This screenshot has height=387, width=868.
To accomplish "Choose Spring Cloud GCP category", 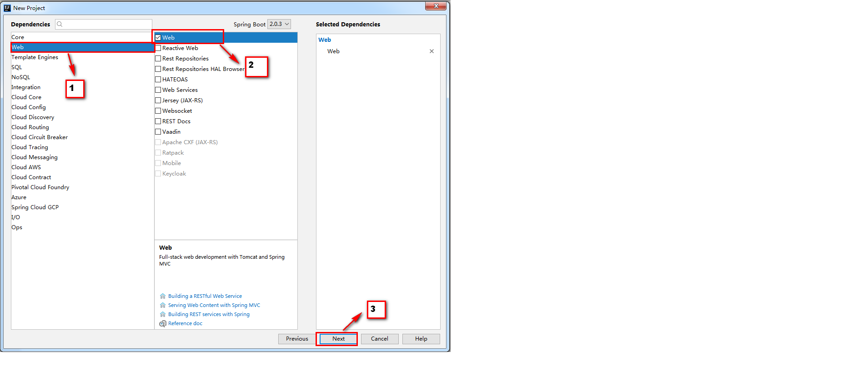I will pos(82,207).
